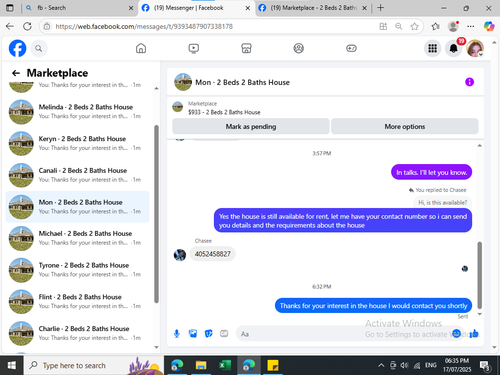Click the browser back arrow

10,26
